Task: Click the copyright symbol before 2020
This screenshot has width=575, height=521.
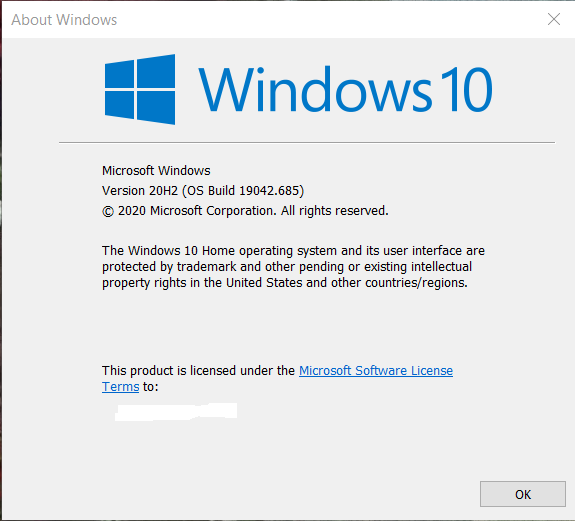Action: [108, 212]
